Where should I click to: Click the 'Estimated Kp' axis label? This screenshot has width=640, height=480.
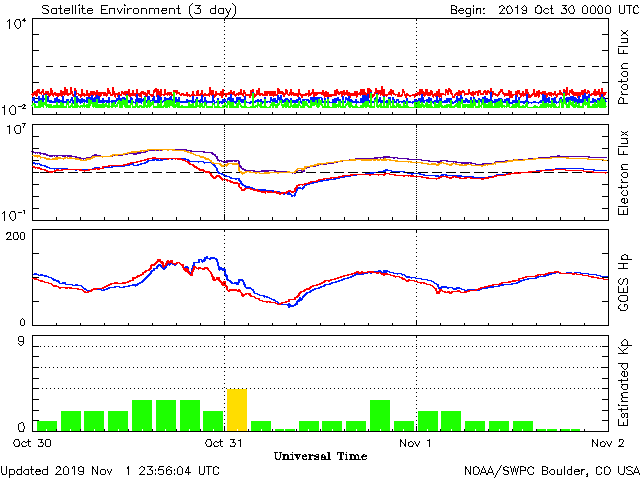(x=623, y=382)
